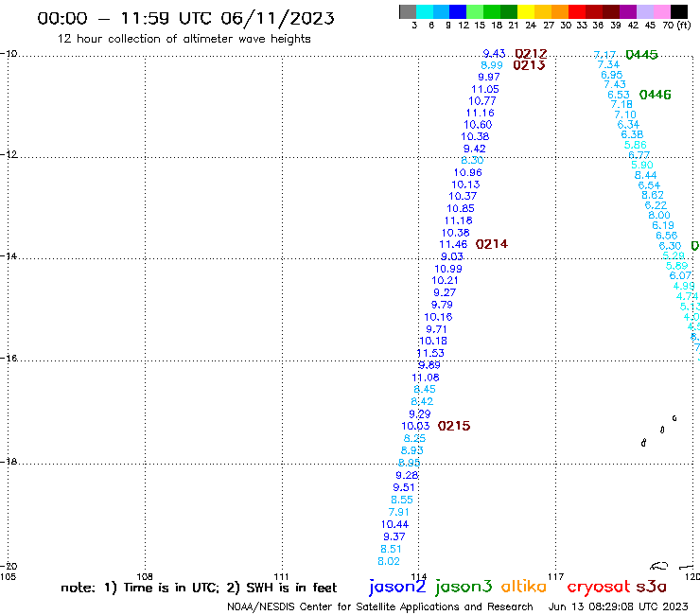700x615 pixels.
Task: Click the 7.17 wave height value
Action: click(604, 55)
